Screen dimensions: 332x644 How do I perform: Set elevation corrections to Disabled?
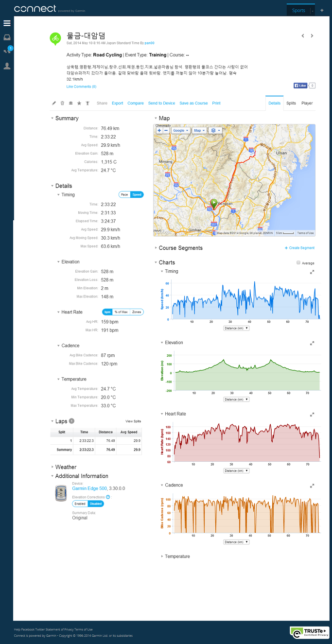(96, 504)
